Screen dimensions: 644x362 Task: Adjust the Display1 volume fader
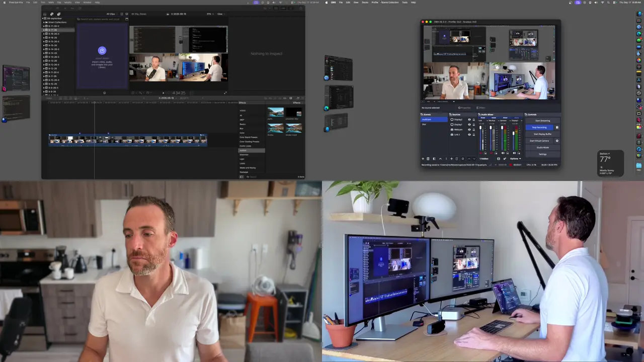(x=514, y=133)
